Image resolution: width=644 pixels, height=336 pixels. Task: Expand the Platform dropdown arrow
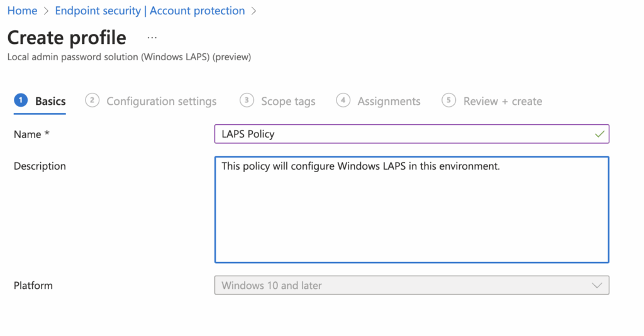pos(597,285)
